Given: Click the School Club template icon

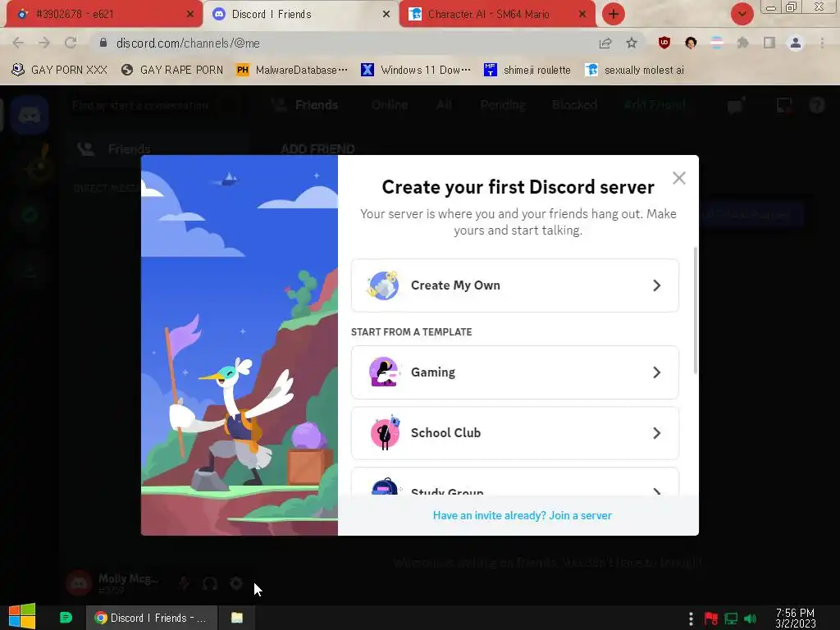Looking at the screenshot, I should (385, 432).
